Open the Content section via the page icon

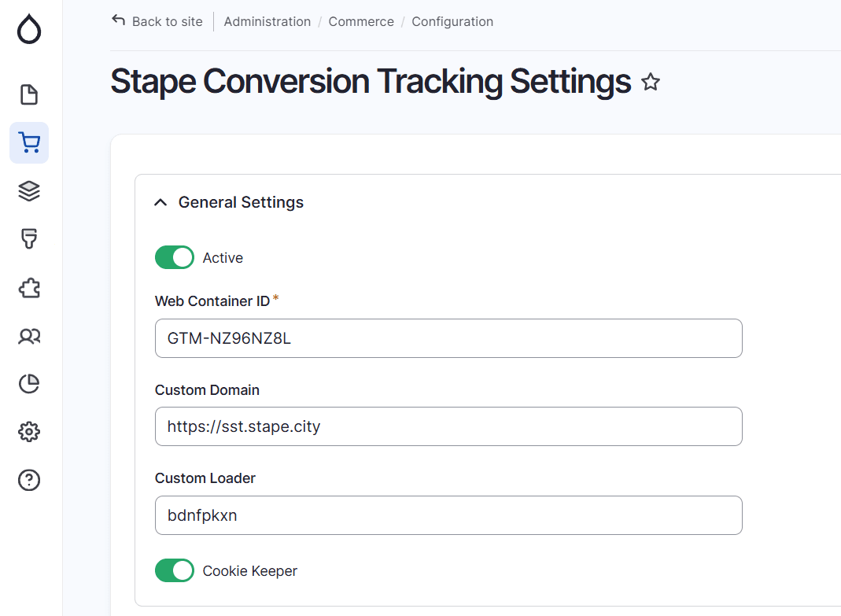click(x=28, y=94)
